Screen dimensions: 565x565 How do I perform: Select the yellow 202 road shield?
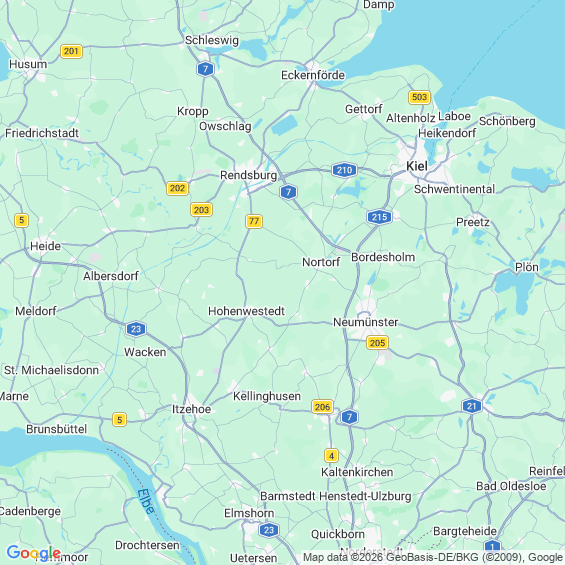[177, 188]
